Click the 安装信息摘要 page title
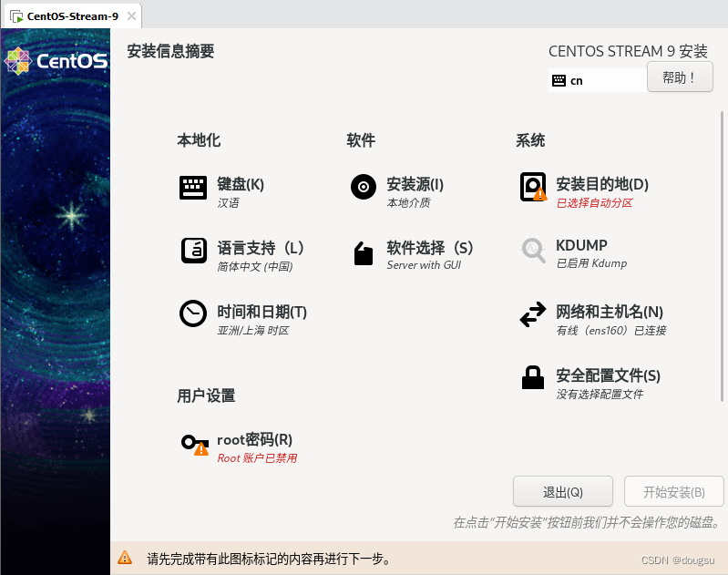This screenshot has height=575, width=728. pyautogui.click(x=171, y=51)
